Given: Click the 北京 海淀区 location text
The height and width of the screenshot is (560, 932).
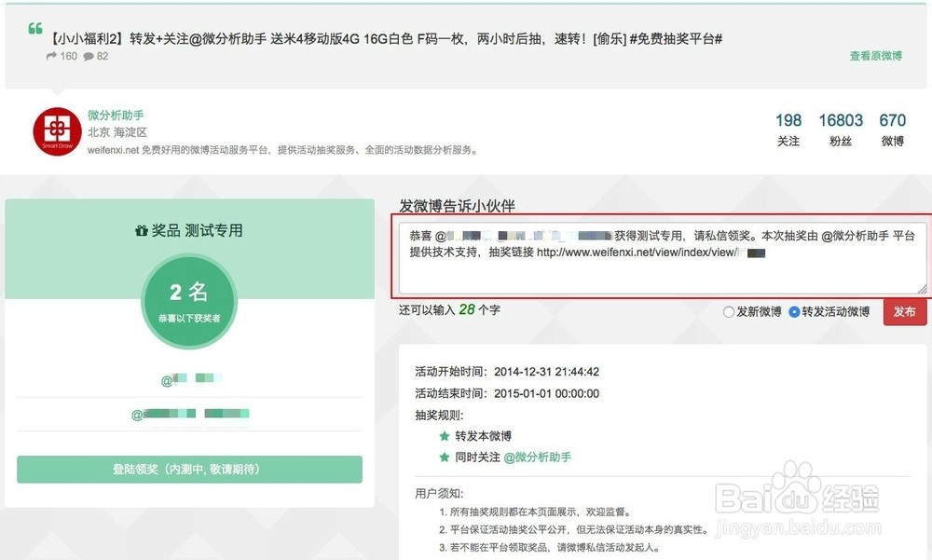Looking at the screenshot, I should (x=117, y=132).
